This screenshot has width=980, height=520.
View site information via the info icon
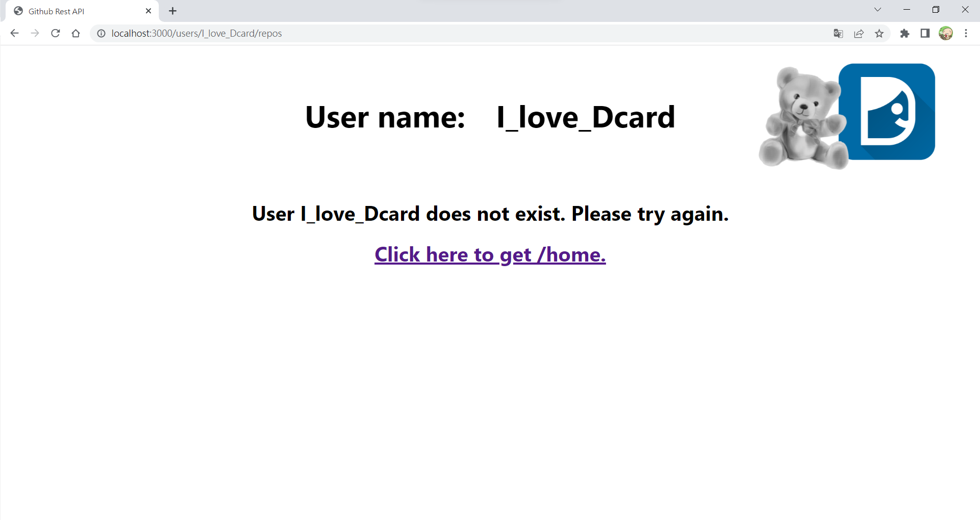[101, 33]
